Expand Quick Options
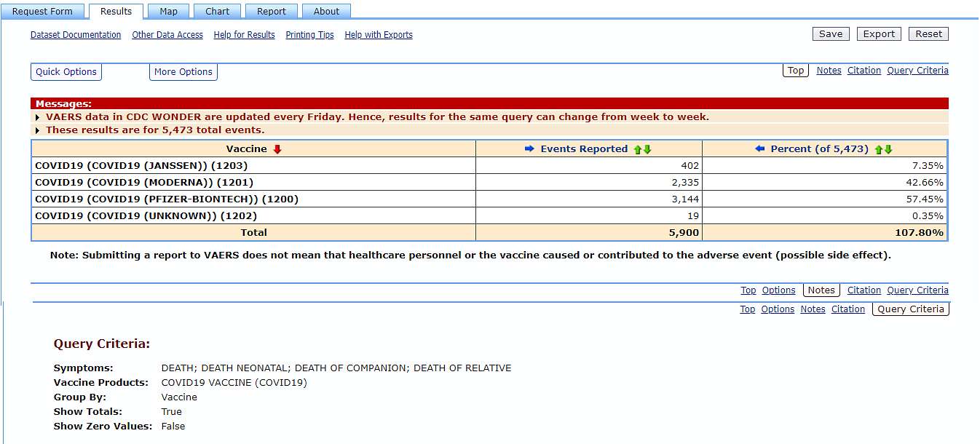The width and height of the screenshot is (980, 444). click(x=66, y=72)
